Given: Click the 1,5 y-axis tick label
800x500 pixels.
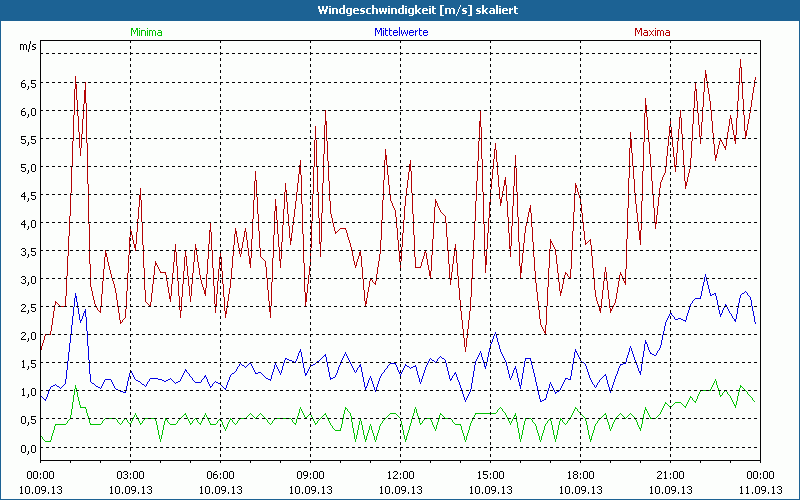Looking at the screenshot, I should click(27, 363).
